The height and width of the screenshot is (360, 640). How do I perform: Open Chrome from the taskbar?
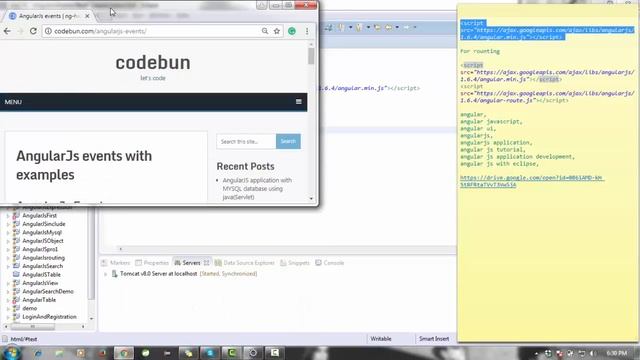124,353
